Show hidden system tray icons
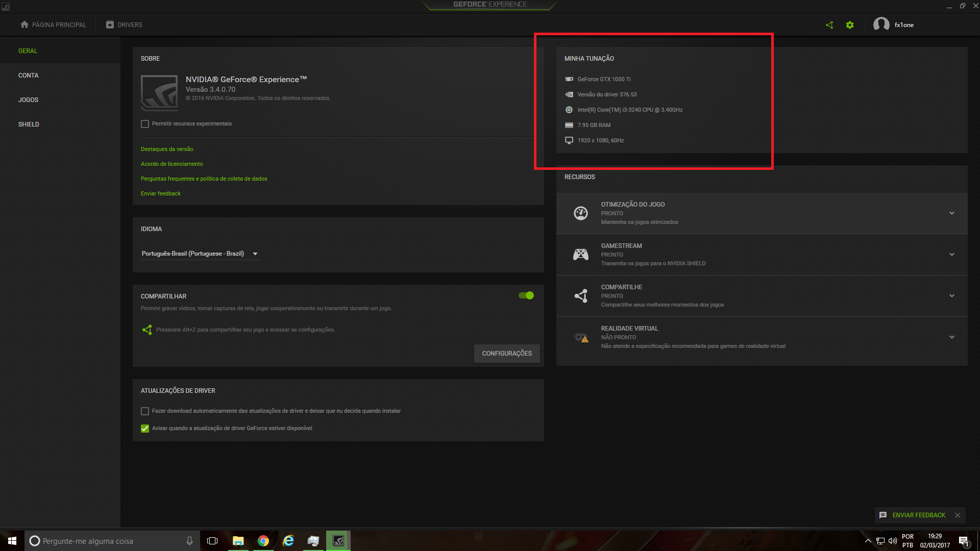The image size is (980, 551). tap(868, 541)
